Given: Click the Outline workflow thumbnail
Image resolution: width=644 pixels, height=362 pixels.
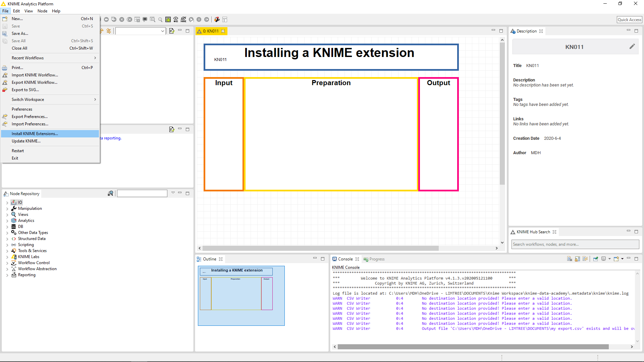Looking at the screenshot, I should tap(241, 296).
